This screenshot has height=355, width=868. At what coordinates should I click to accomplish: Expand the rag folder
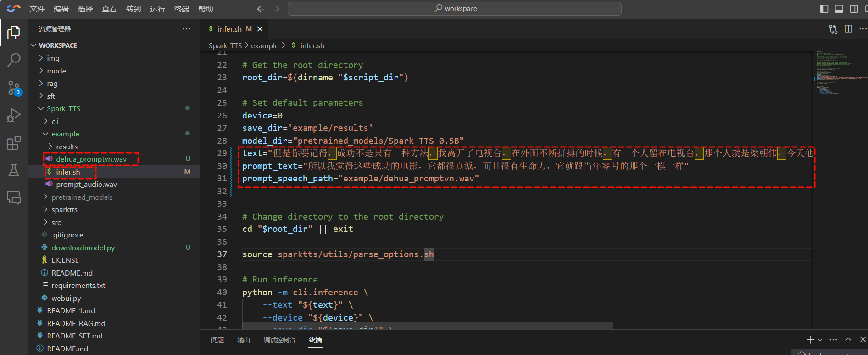[x=113, y=83]
